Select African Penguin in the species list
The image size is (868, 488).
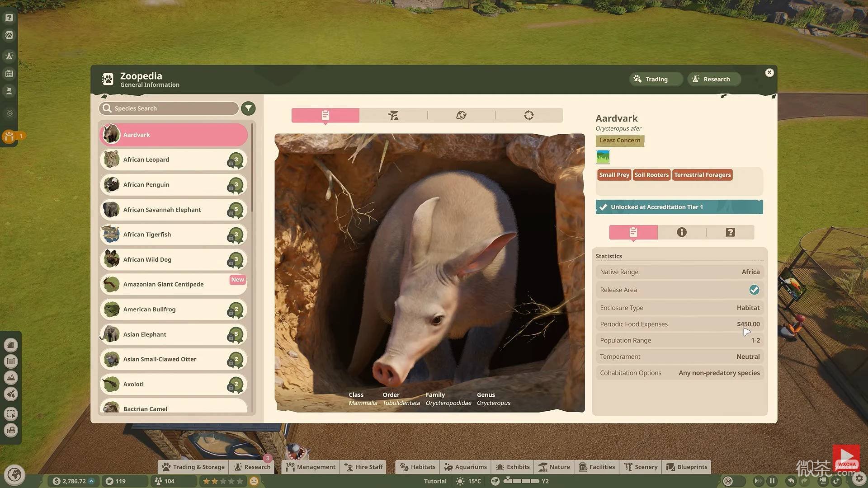(x=174, y=185)
